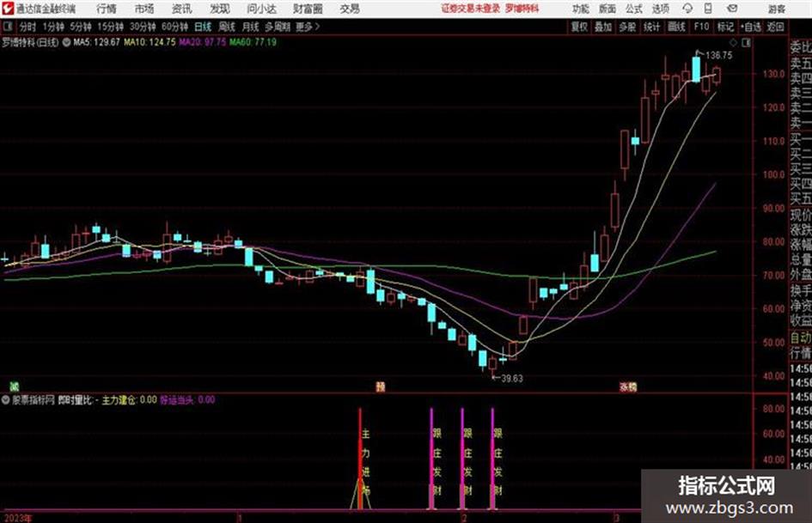Open the F10 company info

[x=701, y=27]
